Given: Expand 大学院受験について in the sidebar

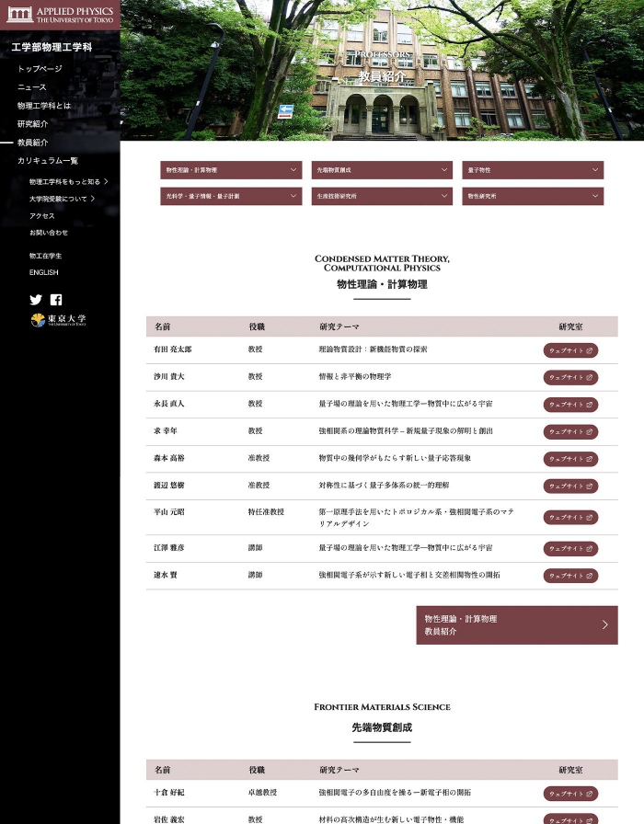Looking at the screenshot, I should click(62, 199).
